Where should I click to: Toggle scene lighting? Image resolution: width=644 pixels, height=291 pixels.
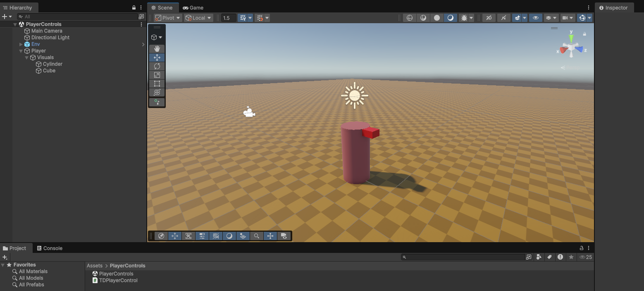point(503,18)
